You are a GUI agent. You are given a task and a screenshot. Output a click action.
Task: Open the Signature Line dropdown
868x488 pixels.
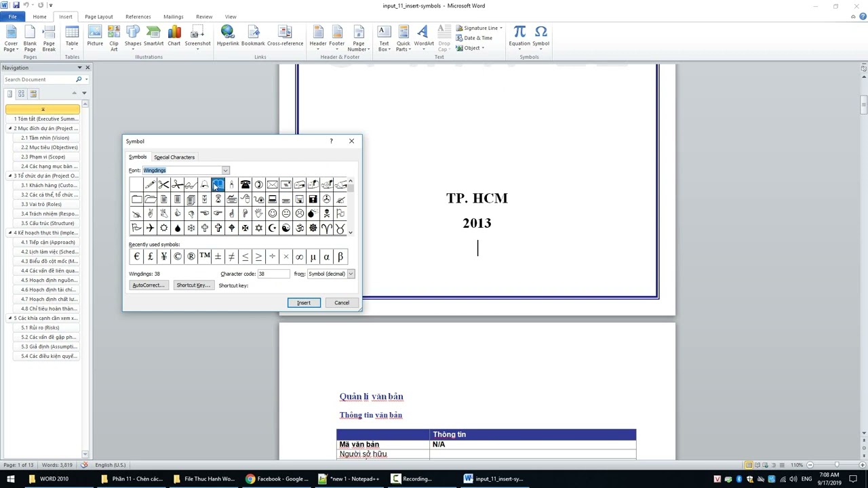tap(479, 28)
